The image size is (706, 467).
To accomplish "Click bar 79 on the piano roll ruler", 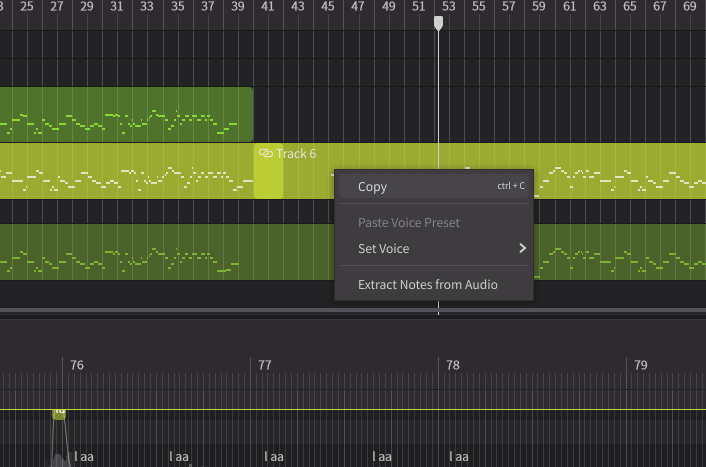I will [641, 365].
